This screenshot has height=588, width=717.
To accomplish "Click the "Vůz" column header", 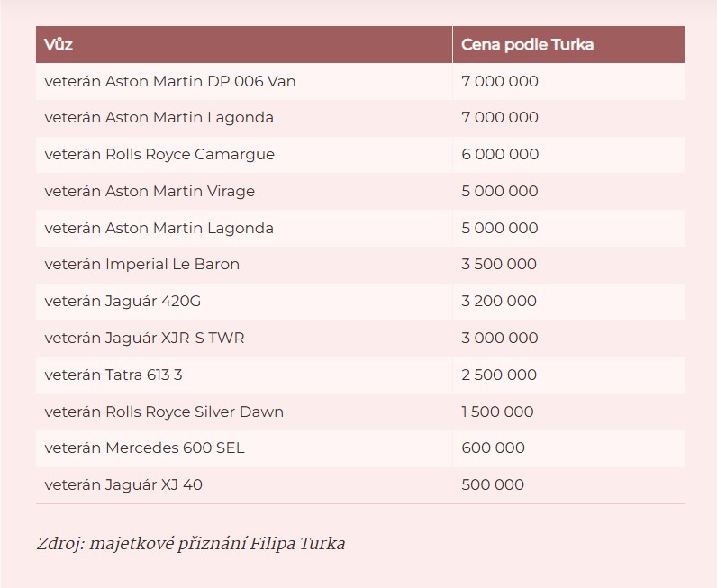I will [x=59, y=44].
